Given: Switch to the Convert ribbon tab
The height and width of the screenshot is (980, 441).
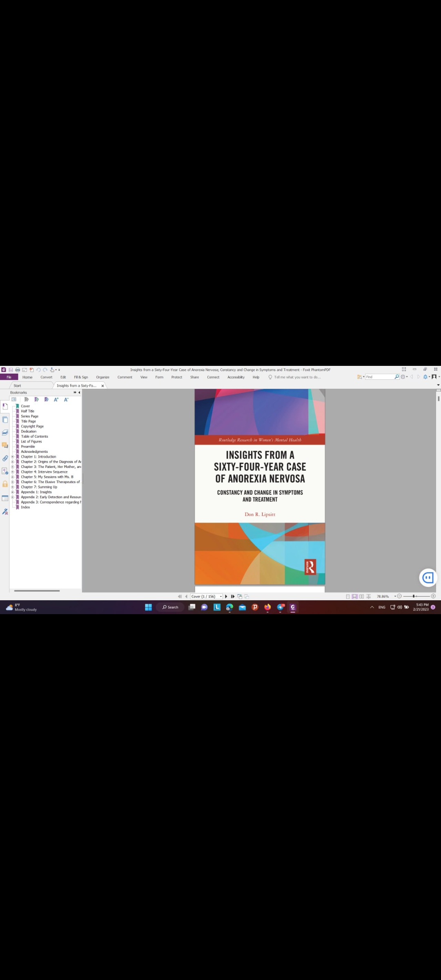Looking at the screenshot, I should [46, 377].
